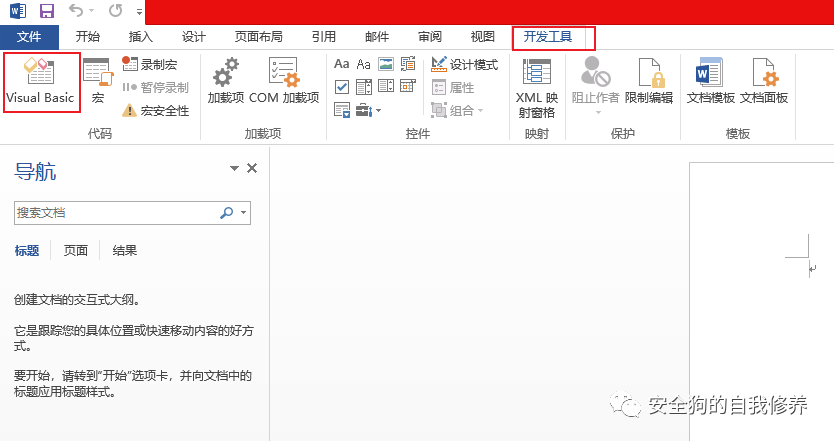Open navigation pane task options arrow
834x441 pixels.
[x=234, y=168]
